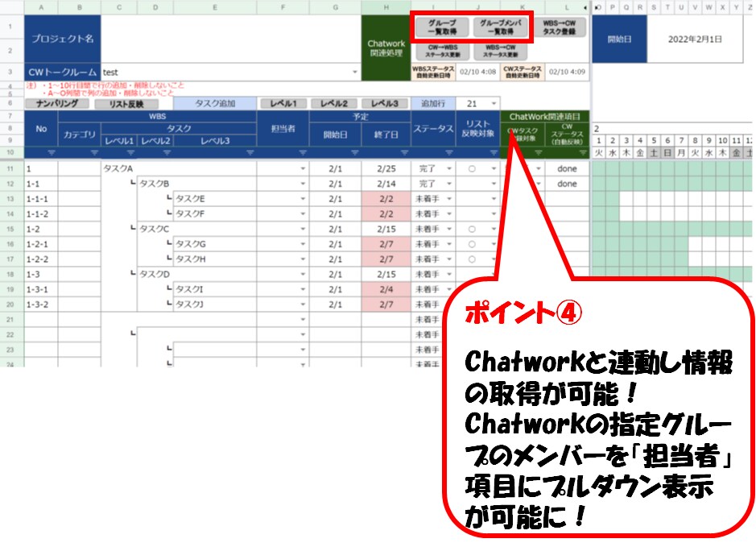Image resolution: width=756 pixels, height=547 pixels.
Task: Open filter icon under リスト反映対象 column
Action: coord(494,153)
